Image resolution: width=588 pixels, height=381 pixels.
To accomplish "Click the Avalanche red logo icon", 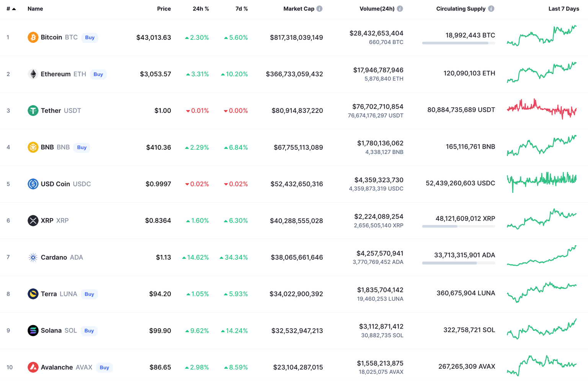I will (33, 367).
